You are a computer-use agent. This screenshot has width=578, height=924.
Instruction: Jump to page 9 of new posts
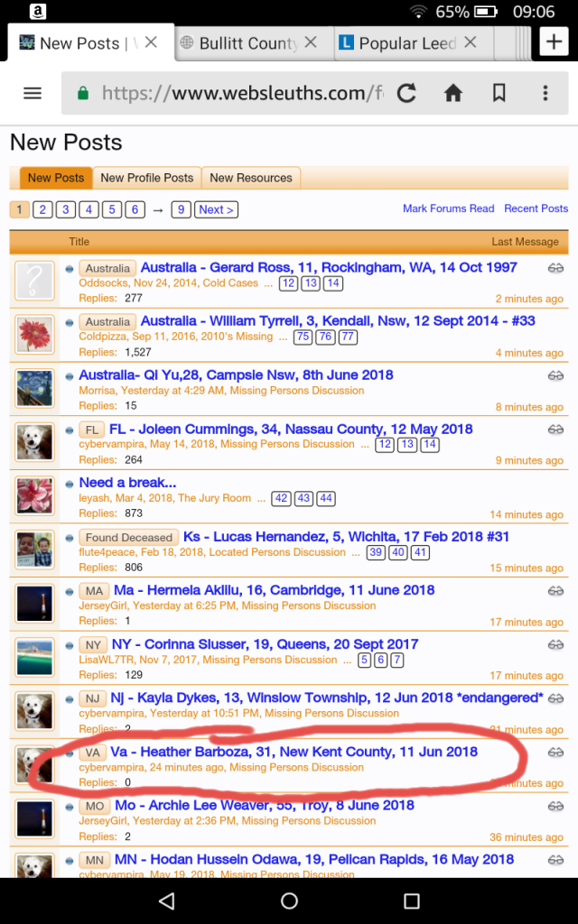181,209
